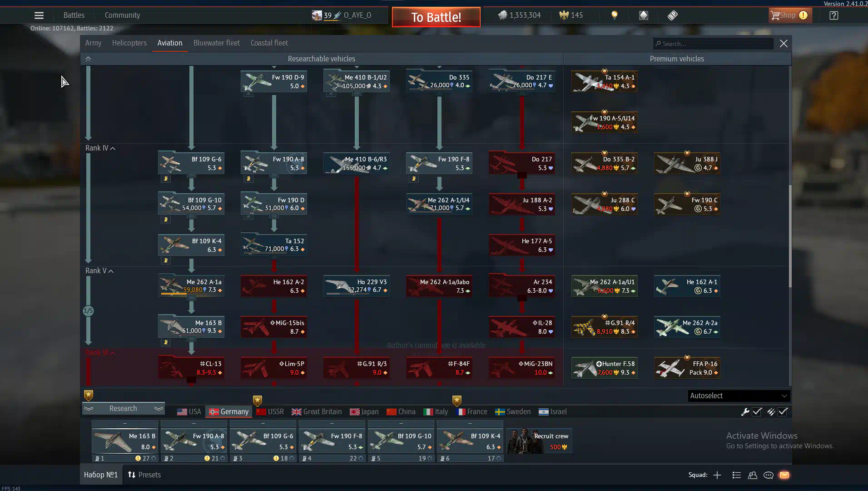Select the Fw 190 D-9 vehicle card
868x491 pixels.
[x=274, y=81]
